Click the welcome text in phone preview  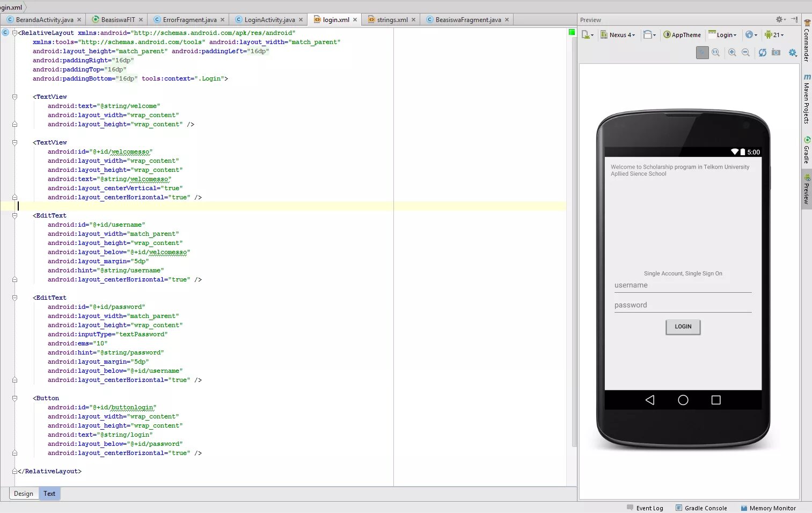[x=680, y=170]
